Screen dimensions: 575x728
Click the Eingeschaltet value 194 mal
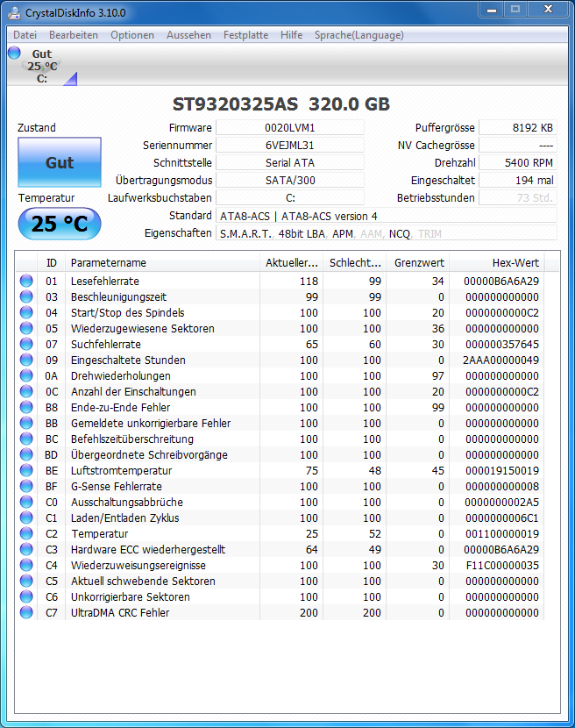[517, 180]
